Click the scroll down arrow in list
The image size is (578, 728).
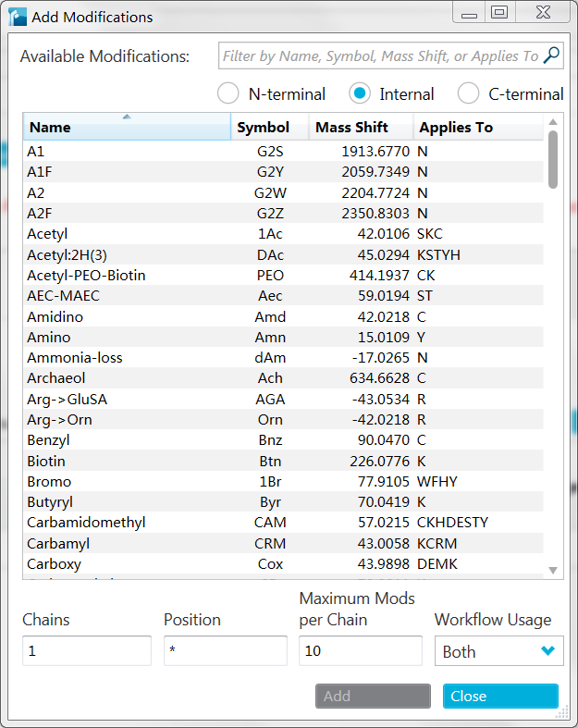(x=553, y=570)
